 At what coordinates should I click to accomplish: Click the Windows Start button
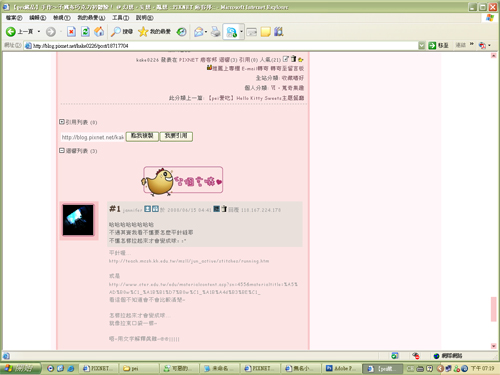click(x=21, y=368)
